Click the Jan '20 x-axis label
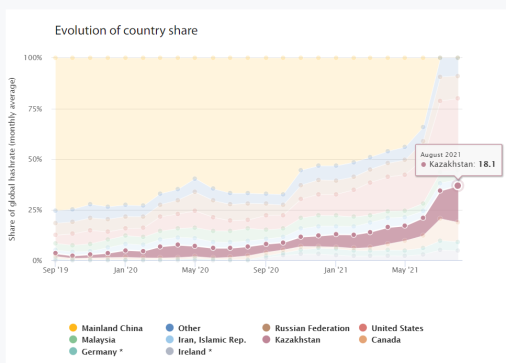 tap(125, 270)
